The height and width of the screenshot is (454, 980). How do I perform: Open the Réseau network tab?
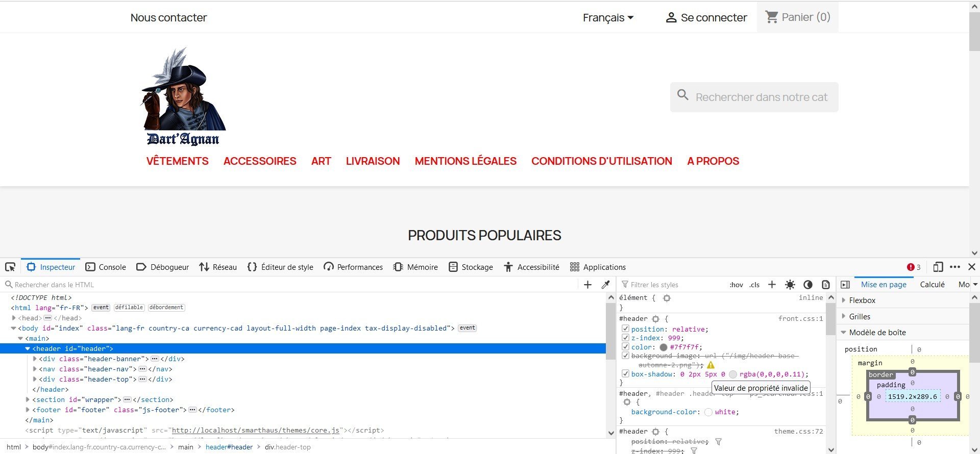[x=218, y=267]
